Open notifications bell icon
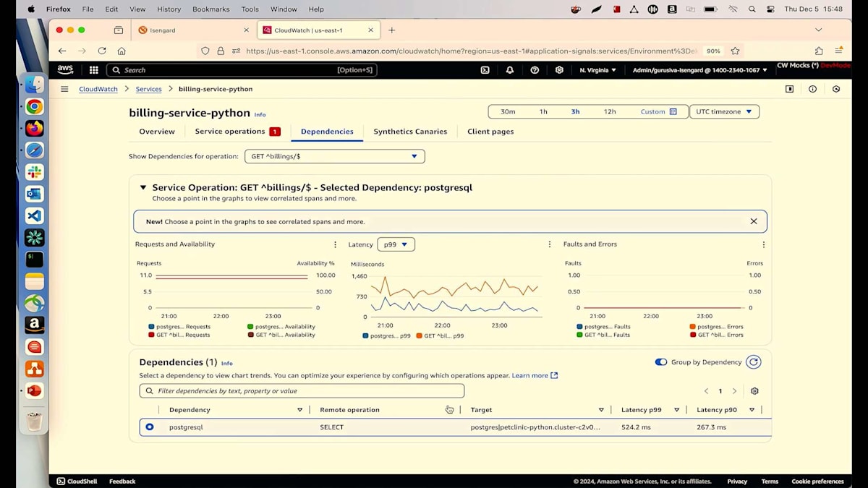Viewport: 868px width, 488px height. [x=510, y=70]
